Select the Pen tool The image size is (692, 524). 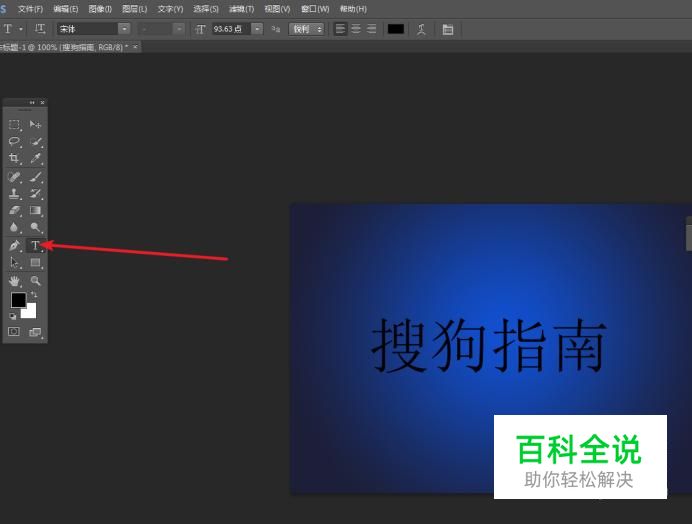click(x=14, y=245)
